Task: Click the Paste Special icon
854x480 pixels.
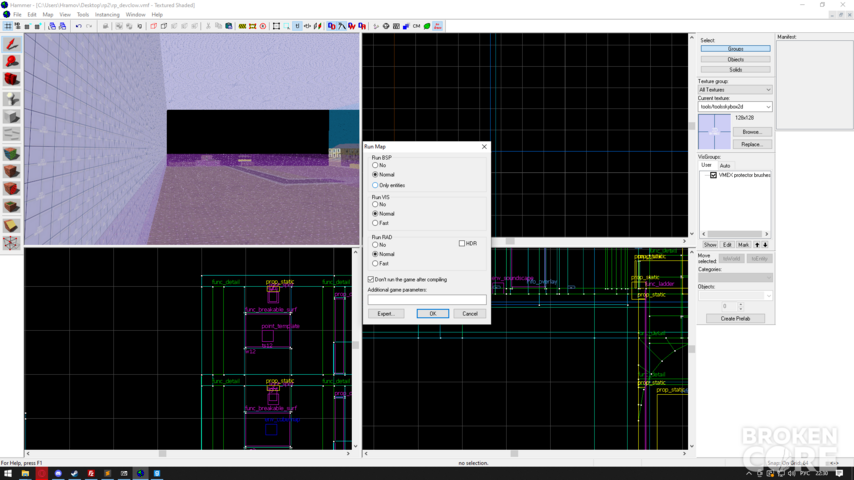Action: (229, 26)
